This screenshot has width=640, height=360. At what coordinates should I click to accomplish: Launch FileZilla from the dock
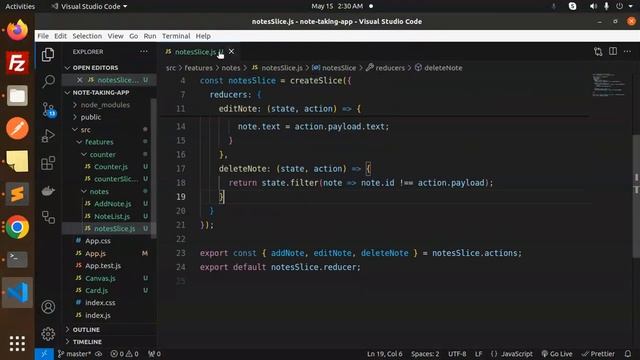17,63
